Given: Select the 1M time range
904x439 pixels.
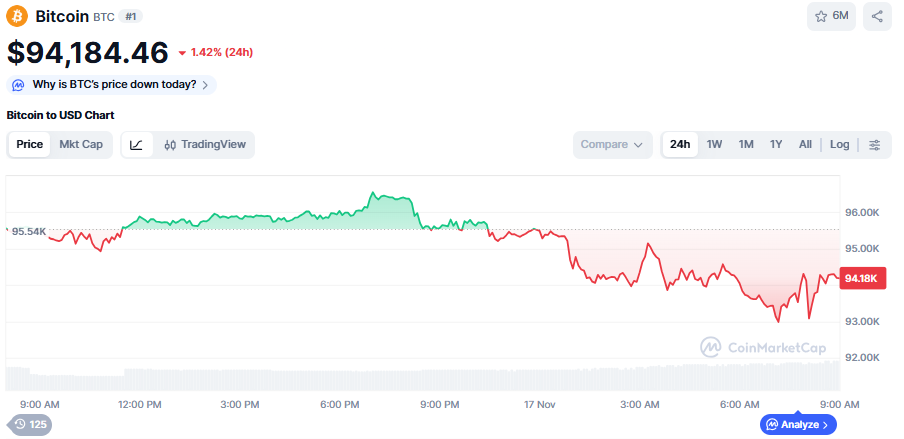Looking at the screenshot, I should (x=746, y=144).
